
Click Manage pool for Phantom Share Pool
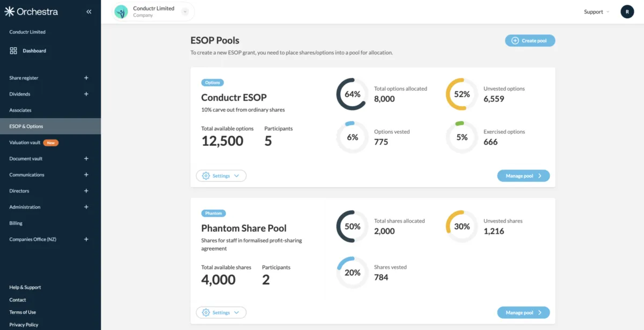tap(523, 313)
